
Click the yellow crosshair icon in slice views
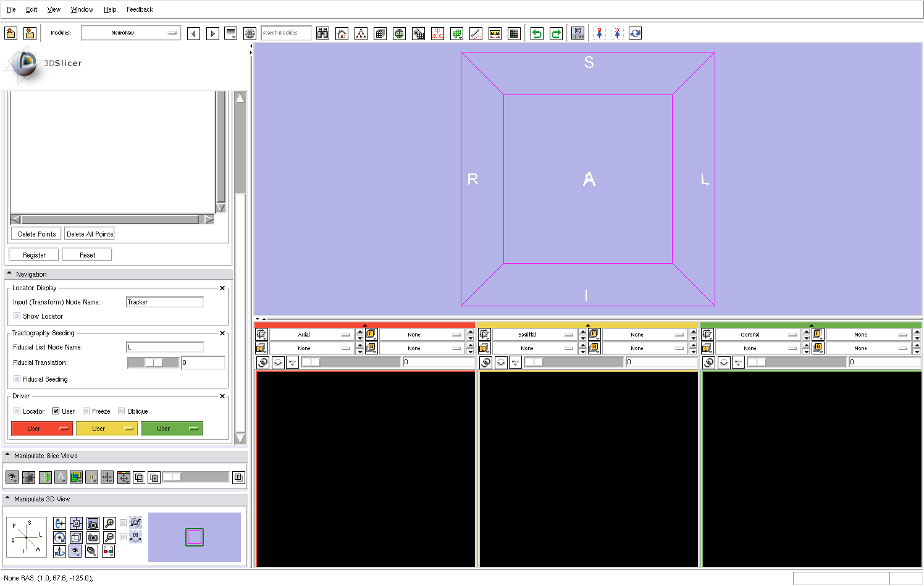pyautogui.click(x=91, y=477)
